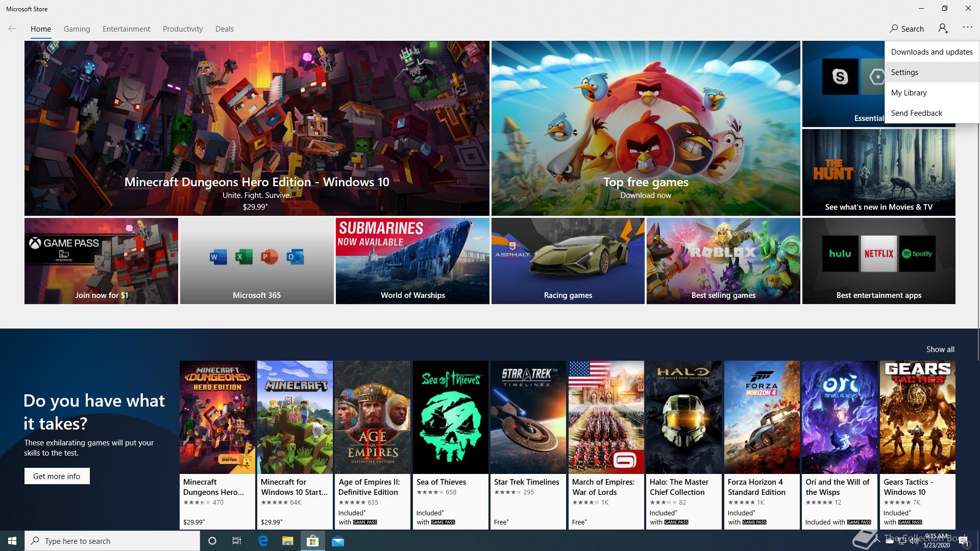This screenshot has height=551, width=980.
Task: Open the Minecraft Dungeons Hero Edition banner
Action: coord(257,128)
